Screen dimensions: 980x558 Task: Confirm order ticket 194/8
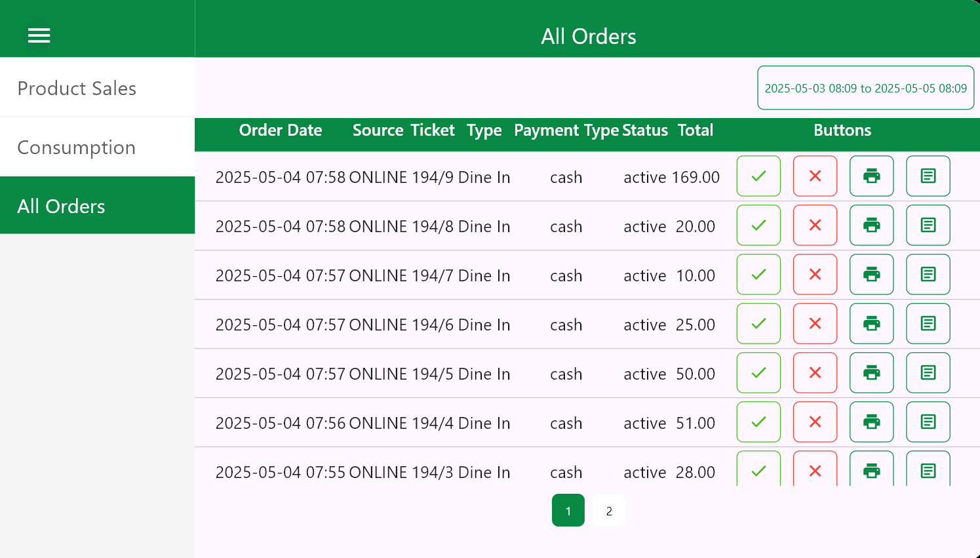(758, 225)
